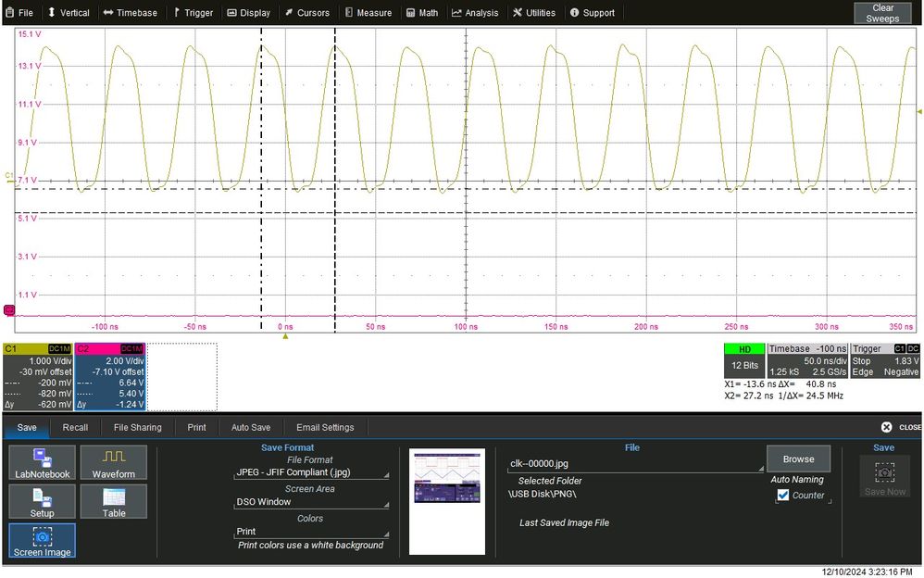Screen dimensions: 924x578
Task: Expand the File Format dropdown
Action: (312, 472)
